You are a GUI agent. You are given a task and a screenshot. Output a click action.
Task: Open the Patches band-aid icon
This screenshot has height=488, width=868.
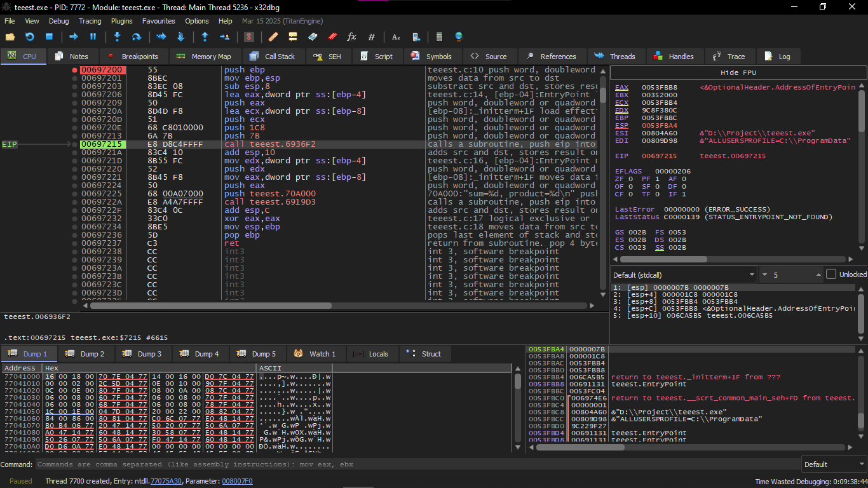pos(273,37)
